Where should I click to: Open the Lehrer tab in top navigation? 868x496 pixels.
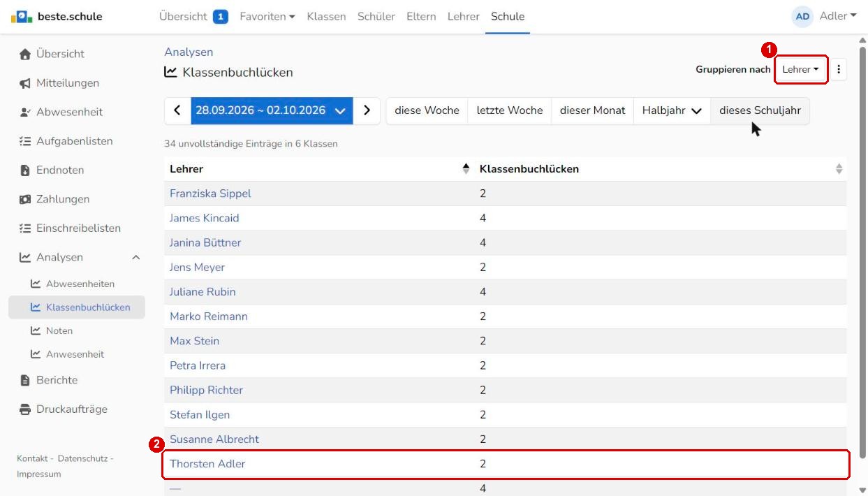(464, 17)
